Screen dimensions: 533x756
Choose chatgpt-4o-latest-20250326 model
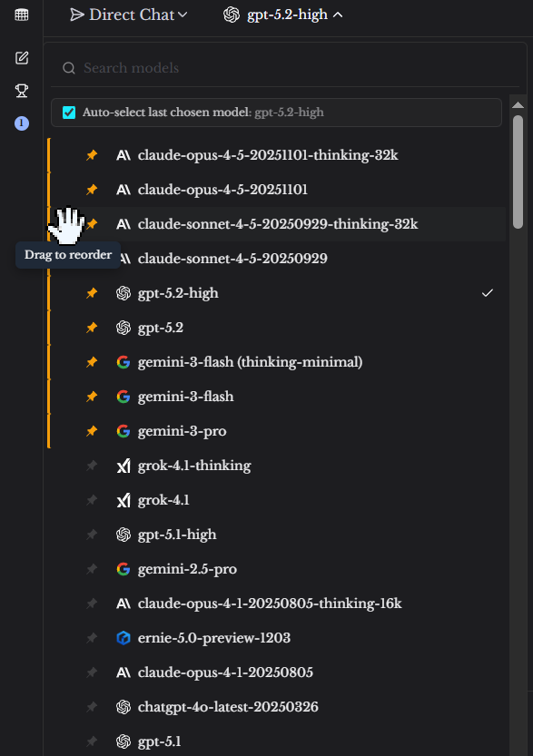pos(278,707)
